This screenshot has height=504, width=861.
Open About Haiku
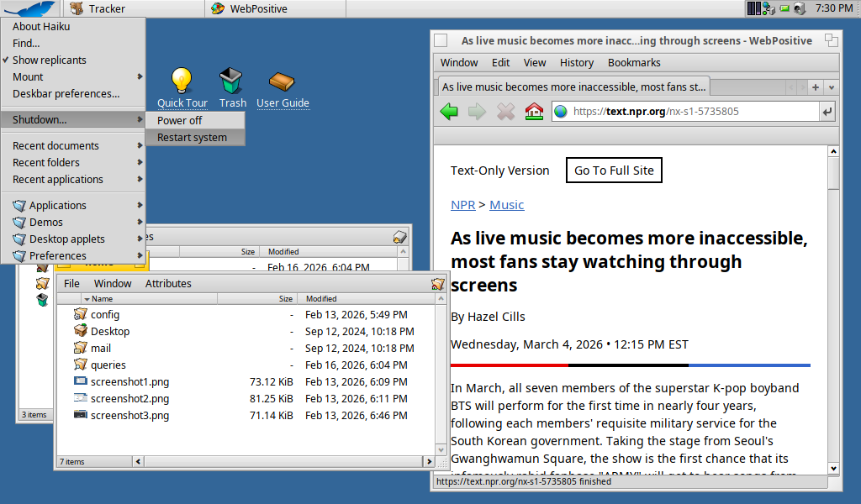(x=72, y=26)
